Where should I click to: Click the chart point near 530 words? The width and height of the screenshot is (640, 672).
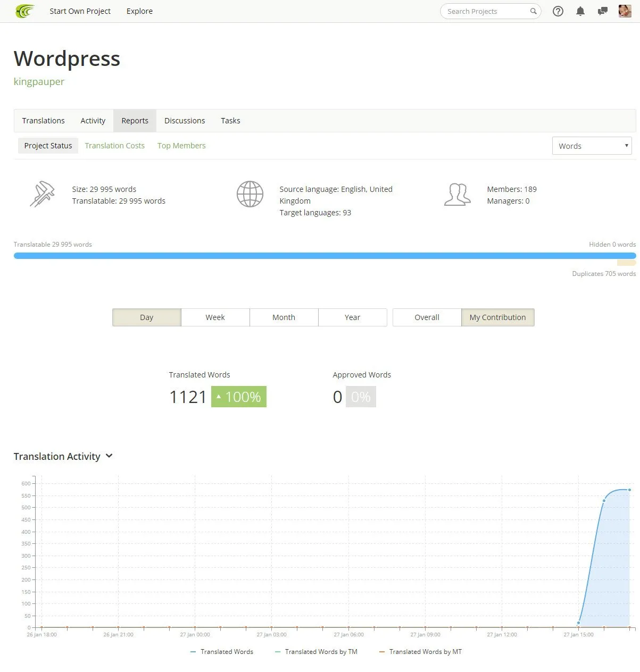[x=604, y=500]
